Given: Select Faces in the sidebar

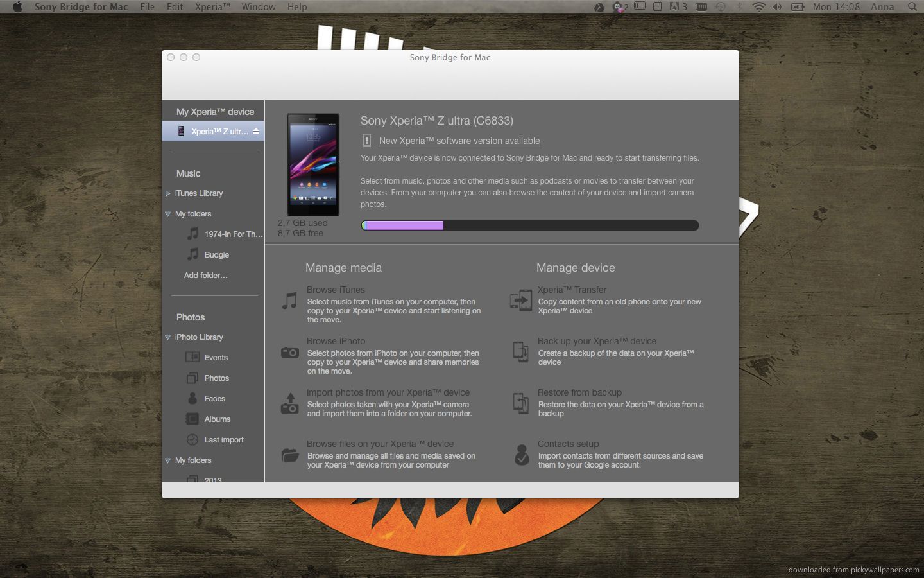Looking at the screenshot, I should point(215,399).
